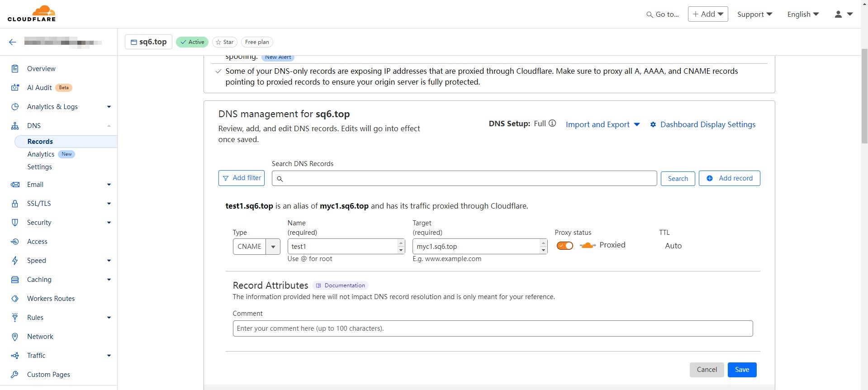The height and width of the screenshot is (390, 868).
Task: Click the SSL/TLS lock icon
Action: pos(15,204)
